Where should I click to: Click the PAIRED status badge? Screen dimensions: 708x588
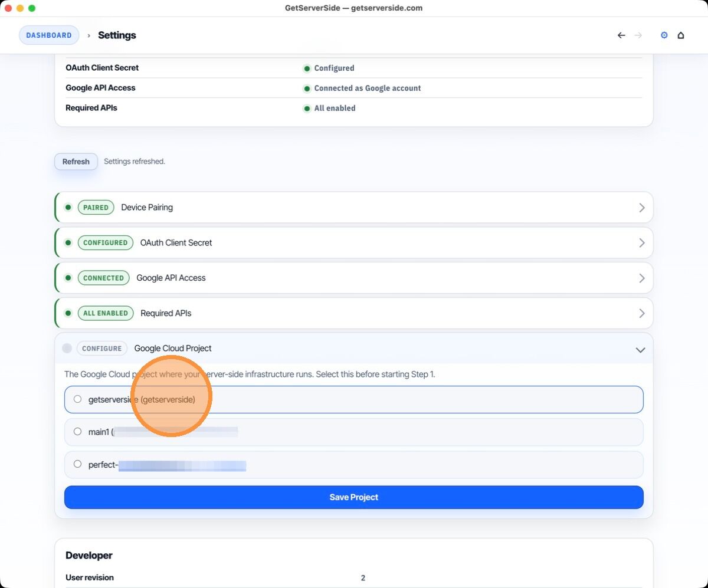pyautogui.click(x=96, y=208)
